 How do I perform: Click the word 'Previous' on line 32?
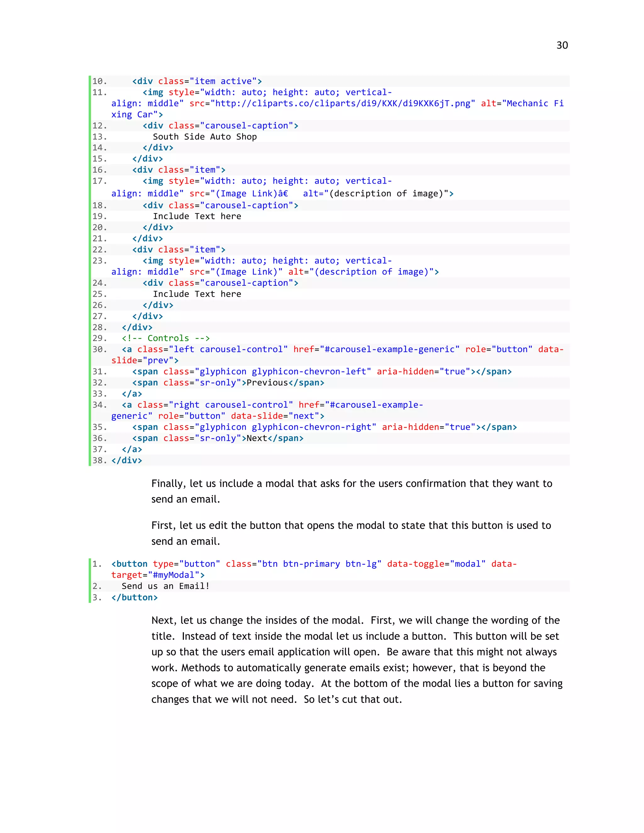pyautogui.click(x=268, y=383)
